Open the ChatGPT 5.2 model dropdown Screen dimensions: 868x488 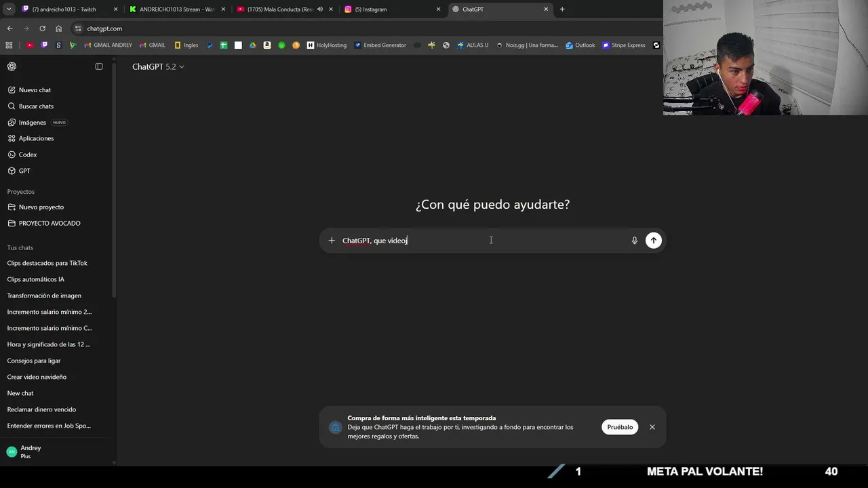click(158, 66)
